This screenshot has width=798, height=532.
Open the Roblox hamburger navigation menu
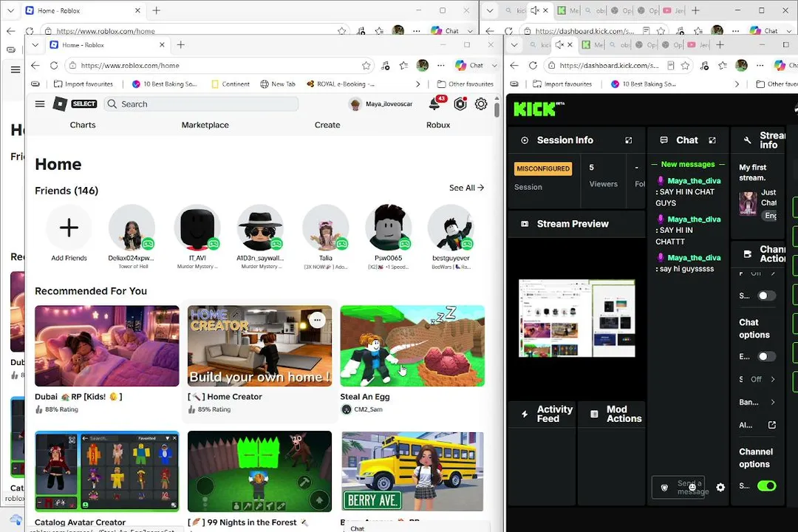(40, 104)
